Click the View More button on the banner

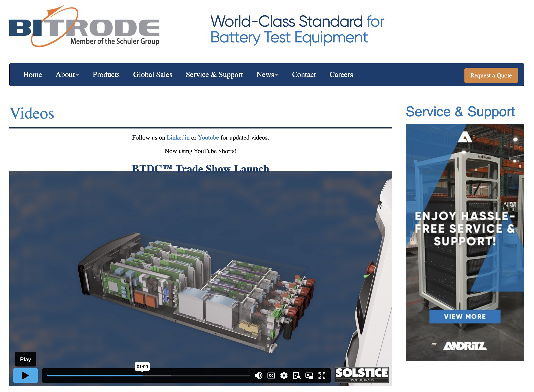(465, 317)
